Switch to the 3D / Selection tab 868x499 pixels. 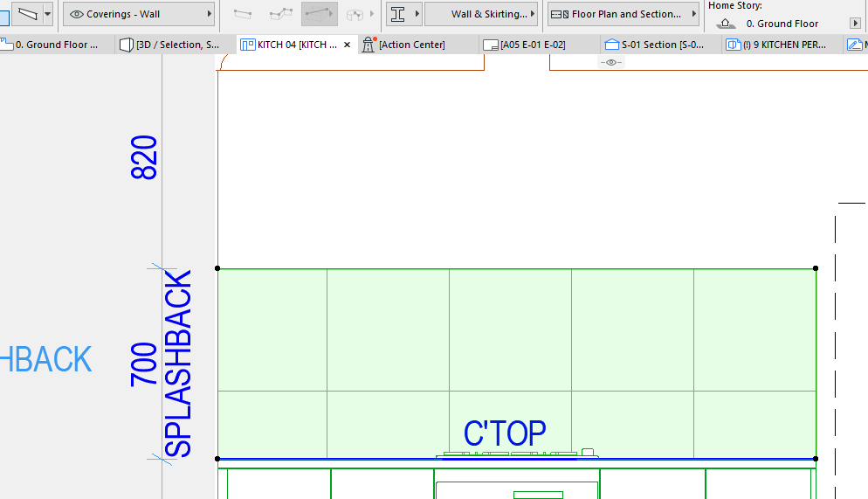(x=176, y=45)
